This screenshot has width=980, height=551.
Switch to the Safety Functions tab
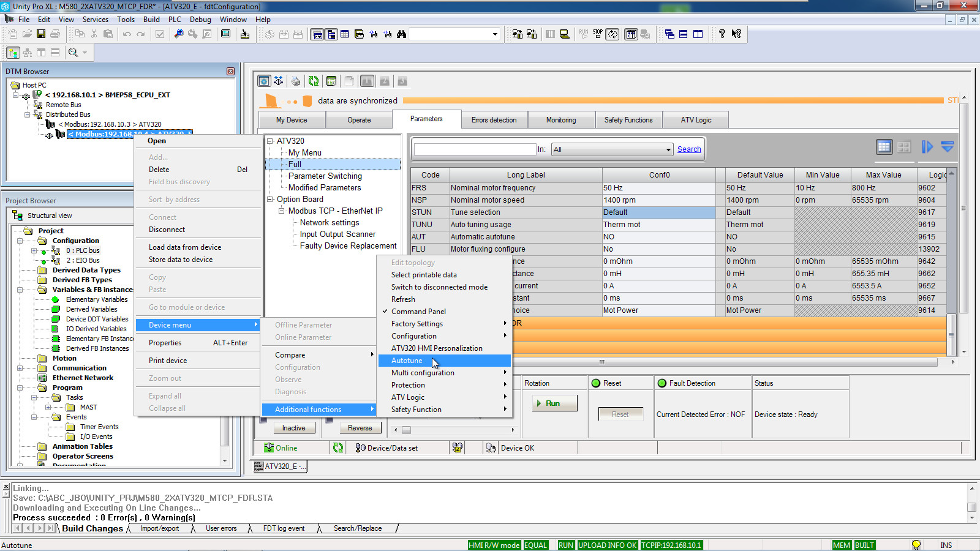628,120
